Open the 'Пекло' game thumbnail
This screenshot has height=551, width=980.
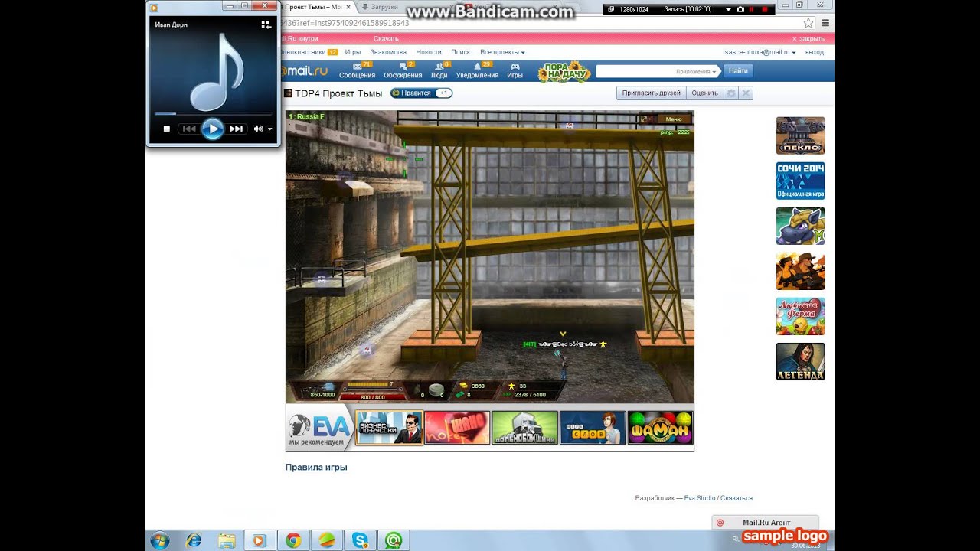click(800, 135)
